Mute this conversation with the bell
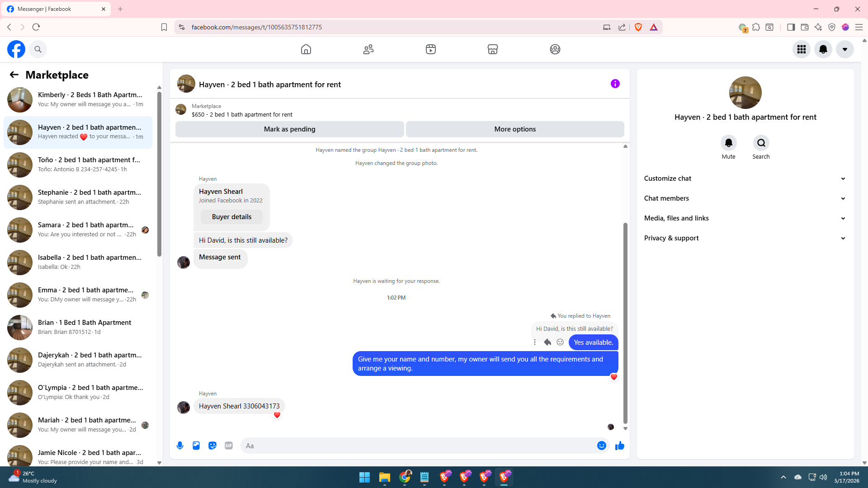The height and width of the screenshot is (488, 868). point(729,143)
